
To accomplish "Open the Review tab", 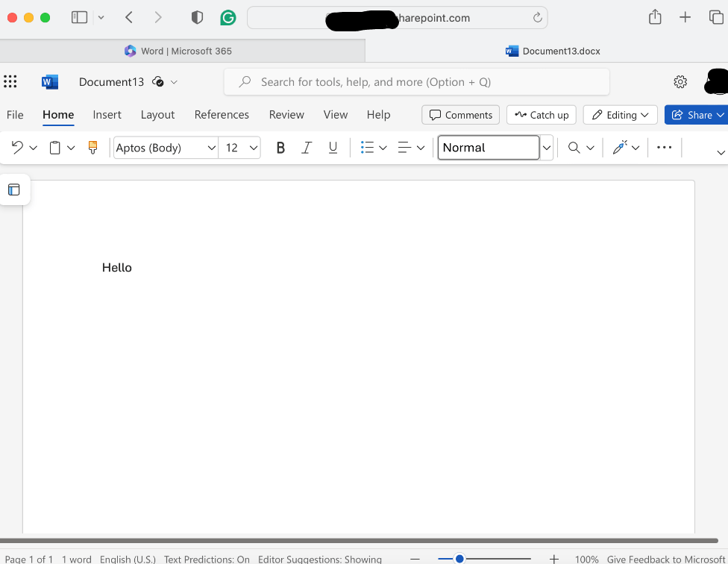I will coord(286,115).
